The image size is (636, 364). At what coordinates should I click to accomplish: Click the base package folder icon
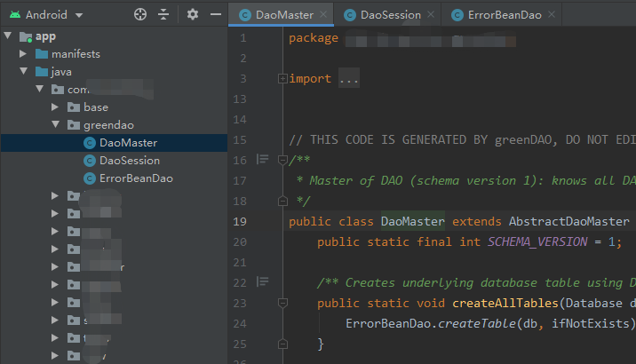point(74,107)
